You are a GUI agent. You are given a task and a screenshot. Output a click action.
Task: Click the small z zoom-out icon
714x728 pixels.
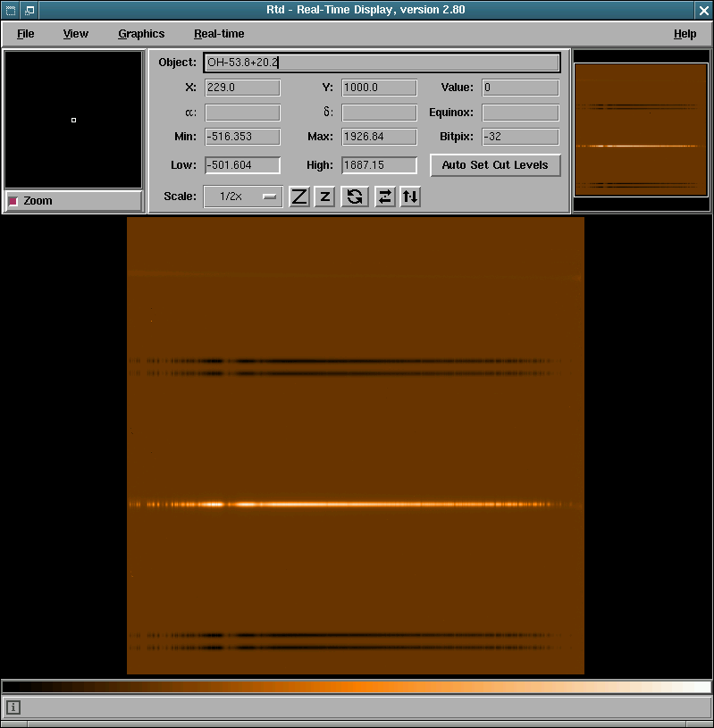click(x=325, y=197)
